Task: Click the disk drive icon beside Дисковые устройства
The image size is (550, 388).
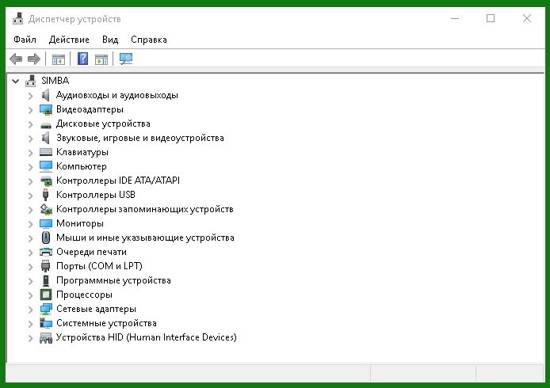Action: point(46,125)
